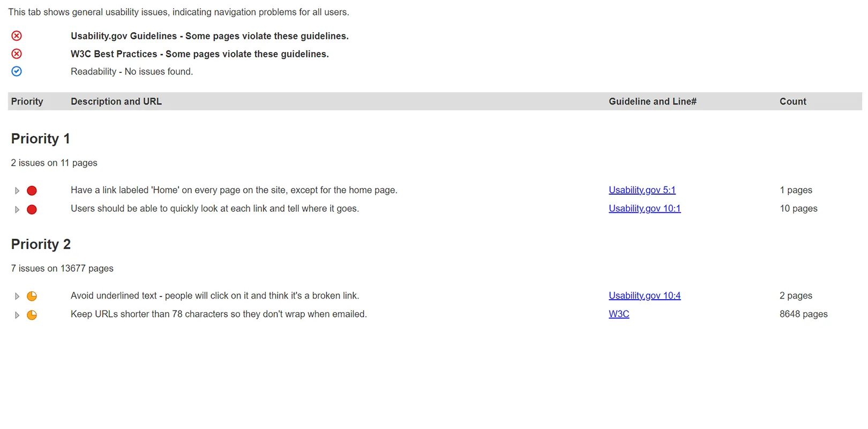Image resolution: width=868 pixels, height=429 pixels.
Task: Click the red X icon beside Usability.gov Guidelines
Action: 17,36
